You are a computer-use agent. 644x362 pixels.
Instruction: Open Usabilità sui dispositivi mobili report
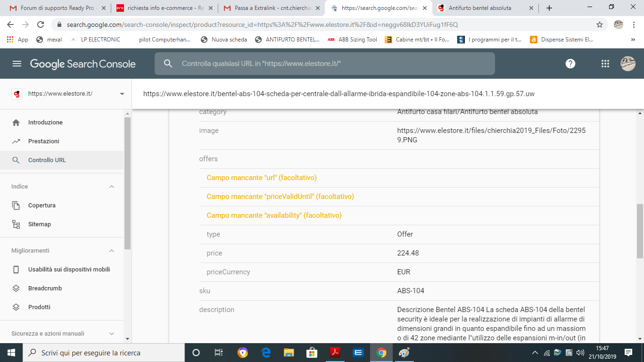(62, 270)
